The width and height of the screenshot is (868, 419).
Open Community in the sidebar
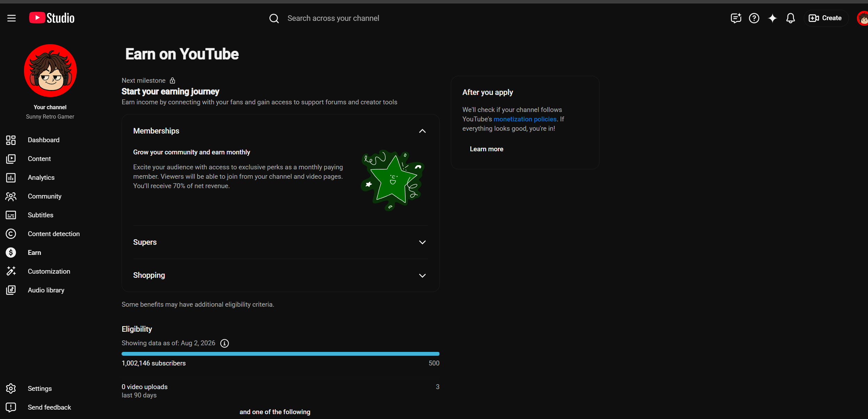(44, 196)
